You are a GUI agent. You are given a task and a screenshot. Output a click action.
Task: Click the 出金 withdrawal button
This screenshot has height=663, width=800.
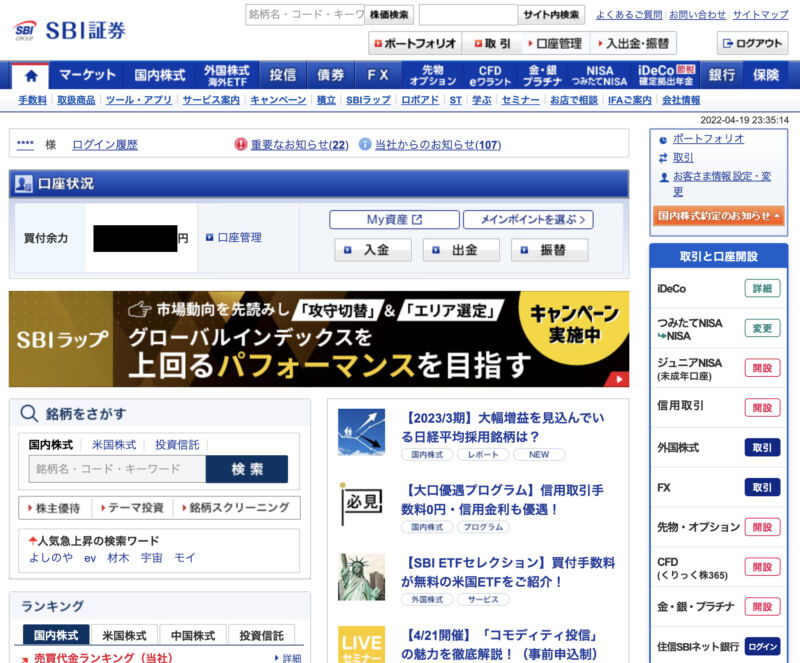(461, 250)
